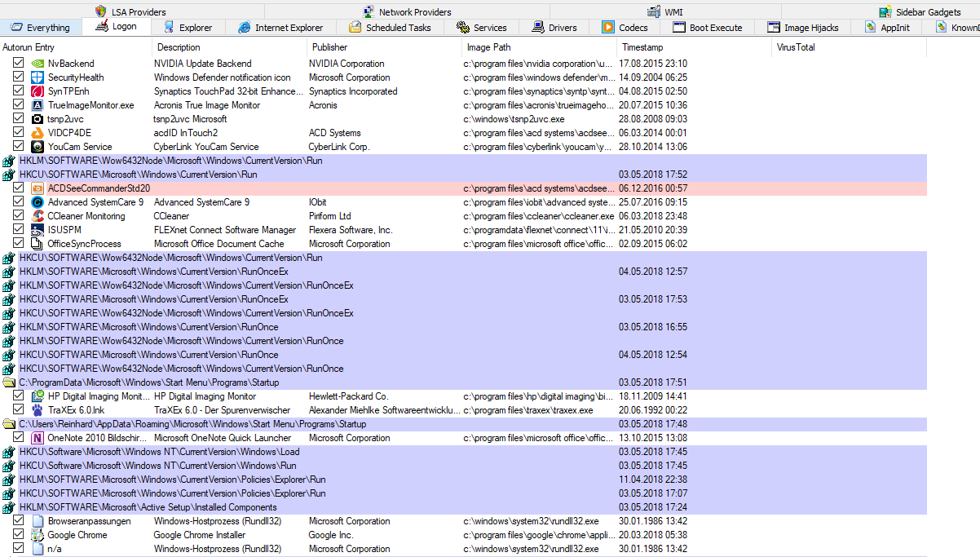Toggle the YouCam Service checkbox

click(19, 146)
